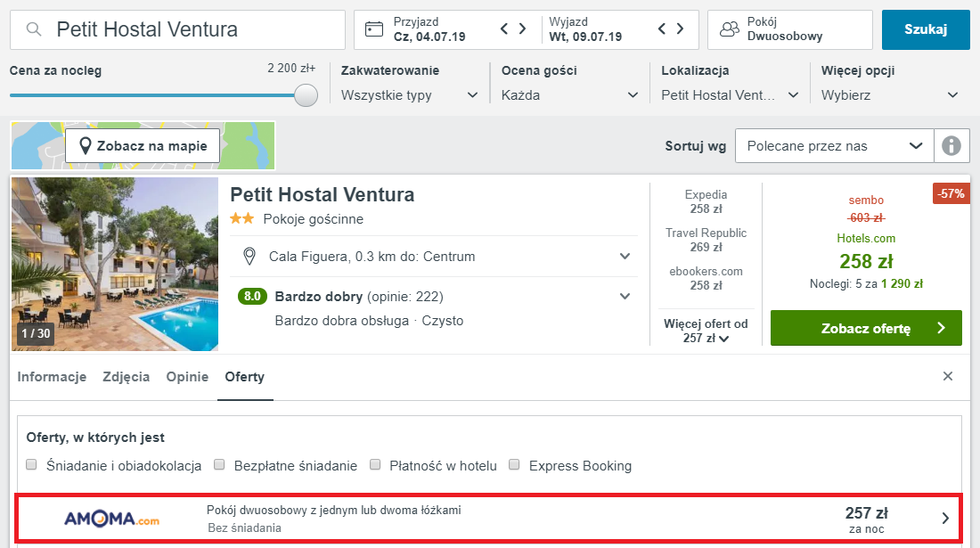Open the arrival date calendar icon
Viewport: 980px width, 548px height.
(x=374, y=29)
